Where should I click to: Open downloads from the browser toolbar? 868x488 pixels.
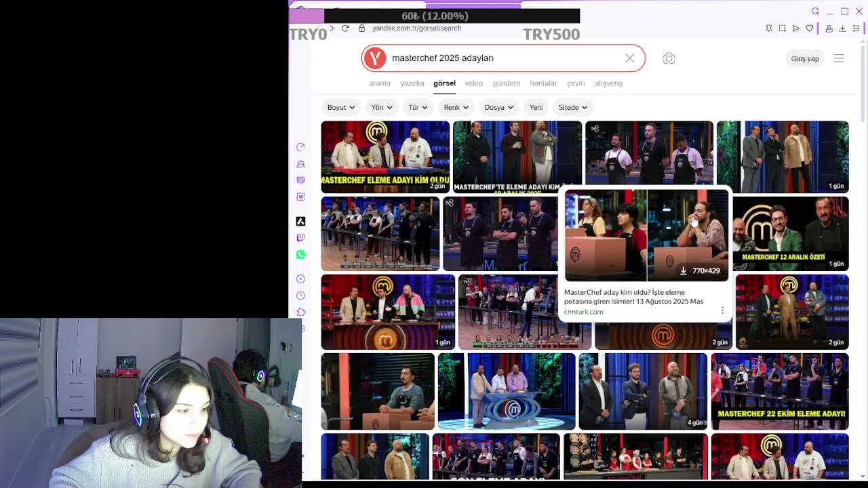pyautogui.click(x=842, y=28)
